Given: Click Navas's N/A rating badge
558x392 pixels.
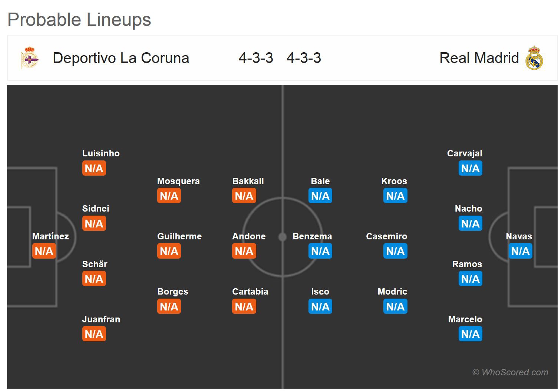Looking at the screenshot, I should coord(520,251).
